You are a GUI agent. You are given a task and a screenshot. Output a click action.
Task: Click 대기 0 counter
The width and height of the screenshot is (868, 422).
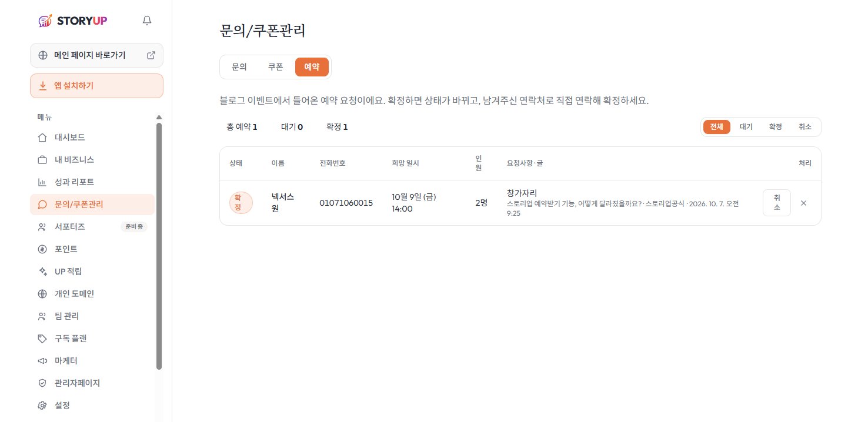(292, 126)
